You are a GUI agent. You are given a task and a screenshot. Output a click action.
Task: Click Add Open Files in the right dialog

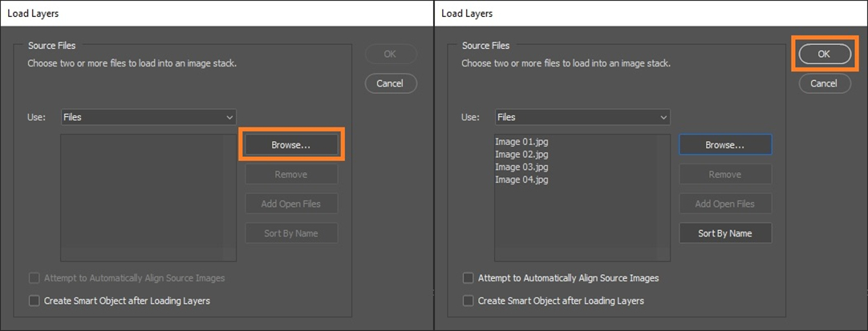(x=725, y=204)
